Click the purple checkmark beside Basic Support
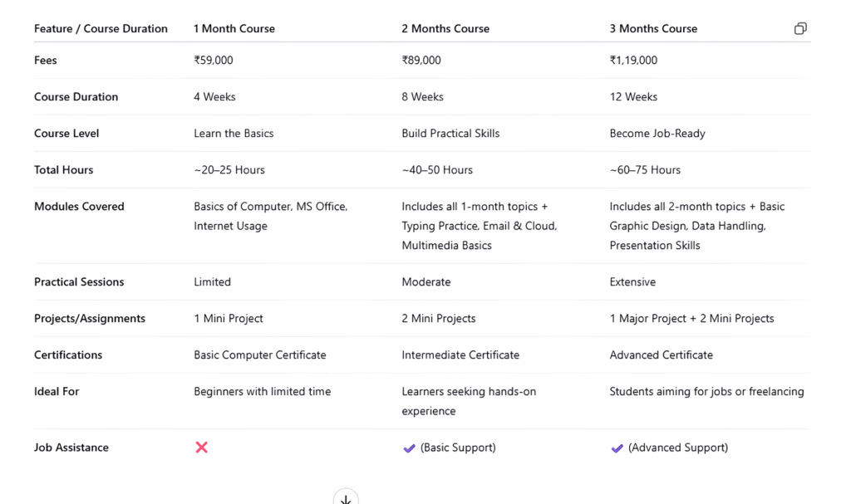The image size is (851, 504). point(409,448)
